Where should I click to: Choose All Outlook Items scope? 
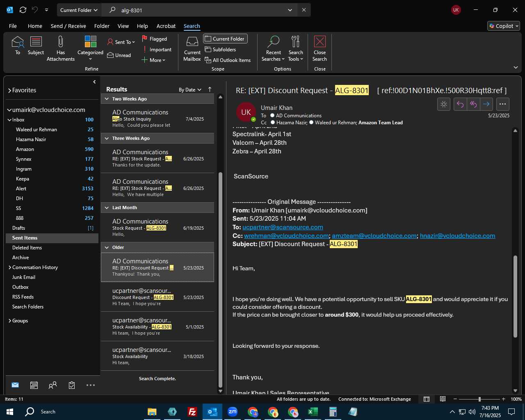pos(228,60)
